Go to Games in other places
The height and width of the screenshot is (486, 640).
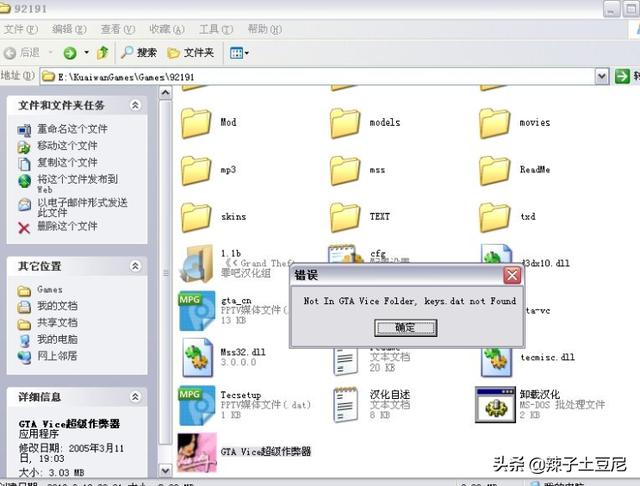tap(50, 289)
